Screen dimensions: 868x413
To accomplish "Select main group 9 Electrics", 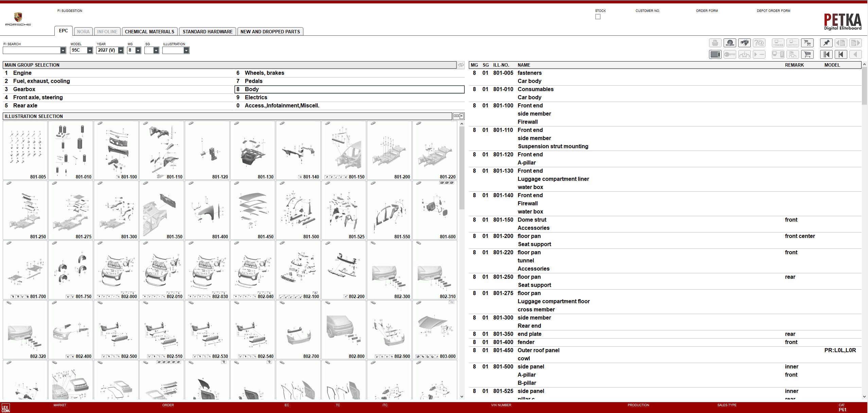I will tap(350, 97).
